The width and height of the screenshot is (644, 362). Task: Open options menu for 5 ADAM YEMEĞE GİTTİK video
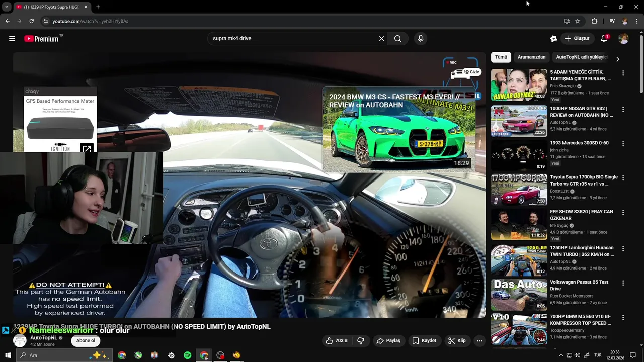pos(623,73)
